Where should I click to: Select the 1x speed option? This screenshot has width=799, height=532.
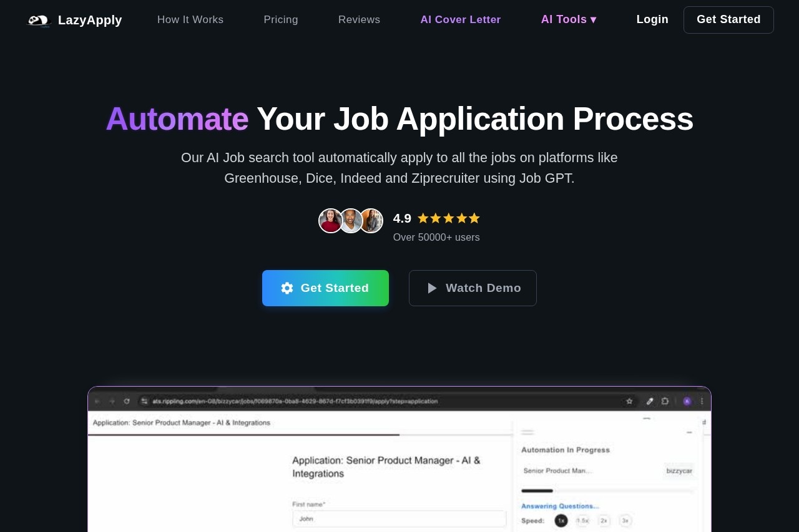(x=561, y=521)
